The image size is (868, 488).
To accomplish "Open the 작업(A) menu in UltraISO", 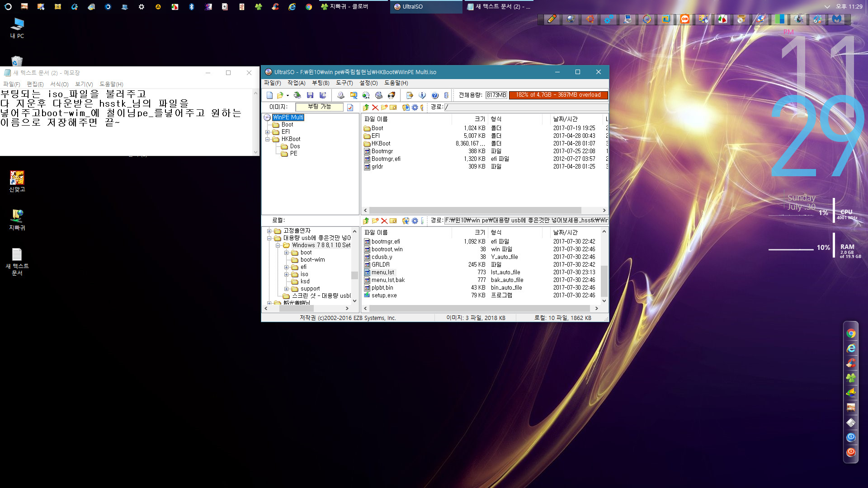I will click(296, 83).
